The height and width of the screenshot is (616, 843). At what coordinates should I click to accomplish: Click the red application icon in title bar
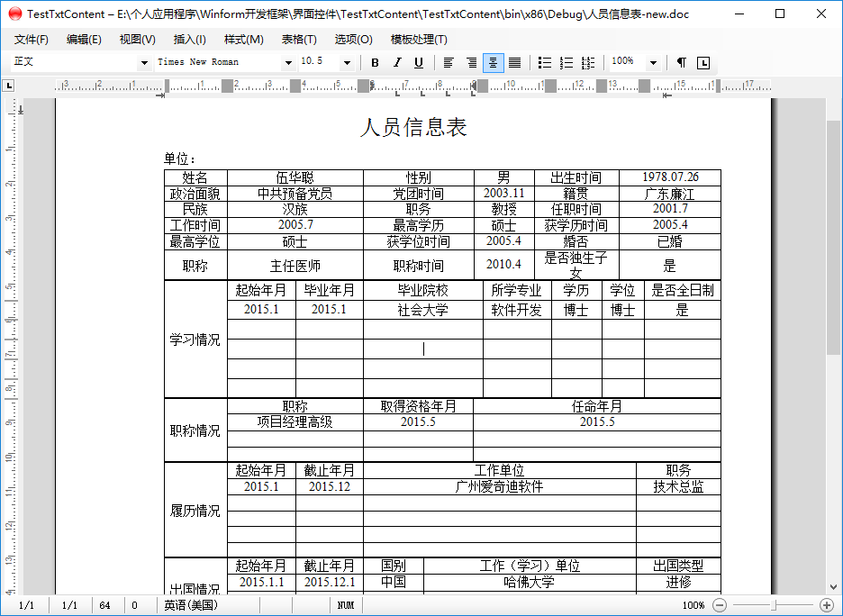(15, 14)
